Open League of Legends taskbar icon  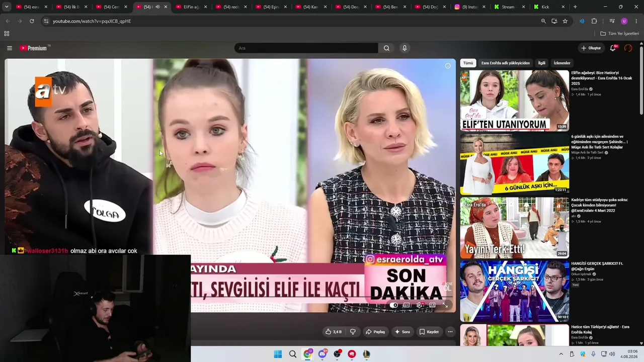[366, 354]
